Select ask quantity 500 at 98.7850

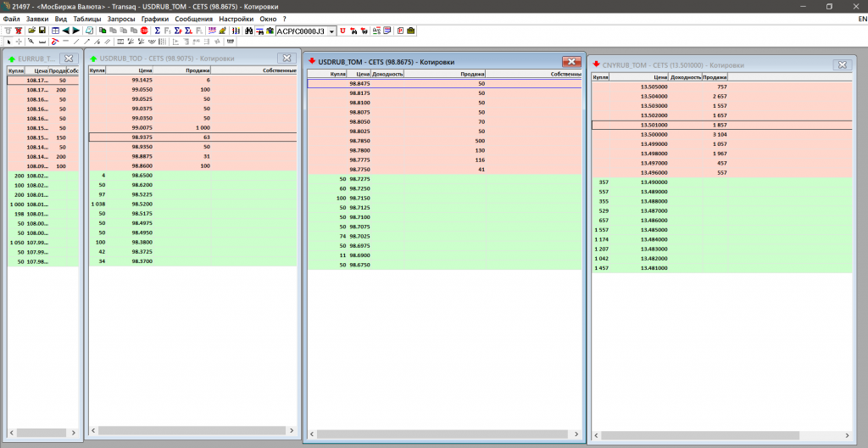478,141
